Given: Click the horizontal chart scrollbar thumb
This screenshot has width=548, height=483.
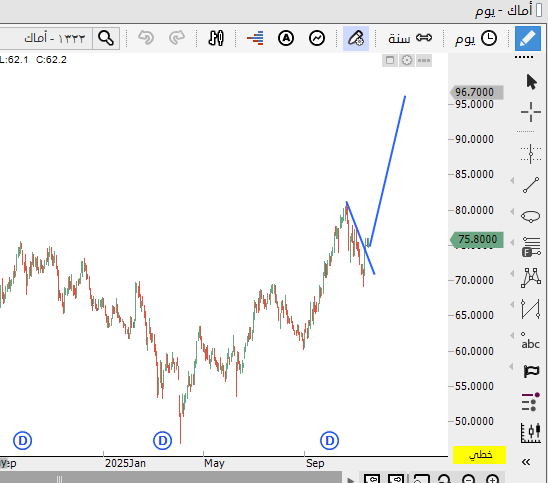Looking at the screenshot, I should click(171, 478).
